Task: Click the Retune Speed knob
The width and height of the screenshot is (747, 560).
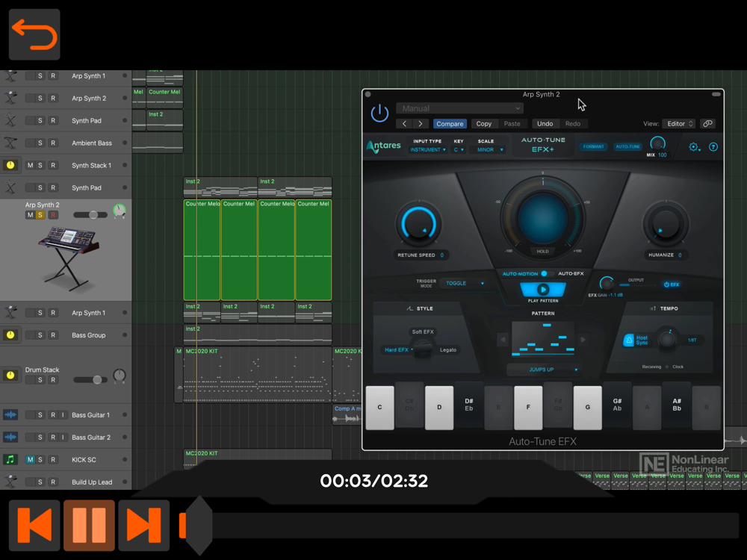Action: pos(419,224)
